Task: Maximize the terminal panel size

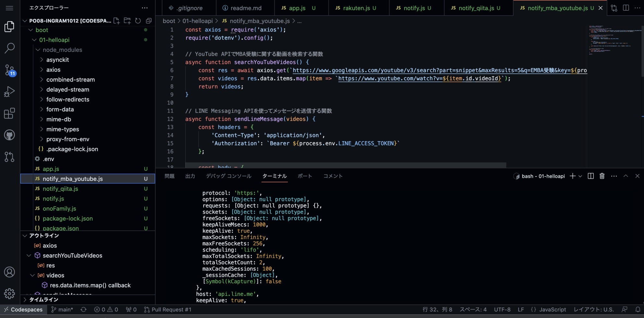Action: 626,176
